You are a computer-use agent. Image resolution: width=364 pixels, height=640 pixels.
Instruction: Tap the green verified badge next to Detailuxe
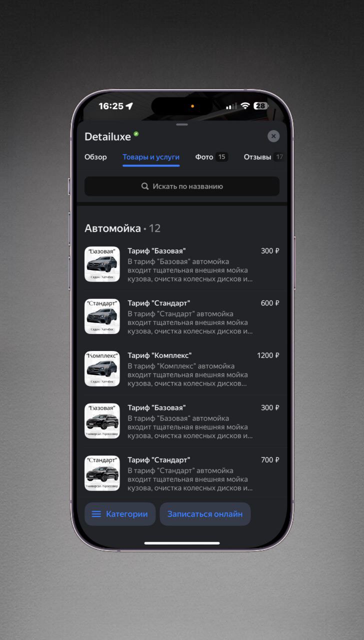136,134
